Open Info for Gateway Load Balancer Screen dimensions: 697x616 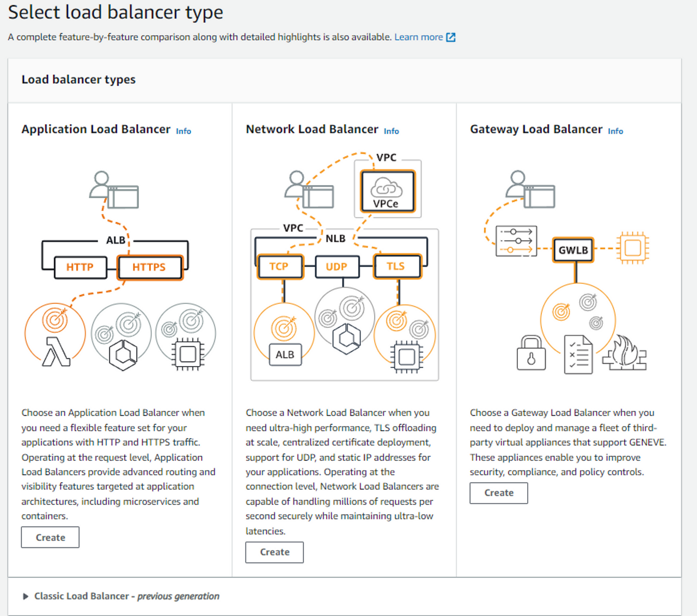(x=615, y=131)
